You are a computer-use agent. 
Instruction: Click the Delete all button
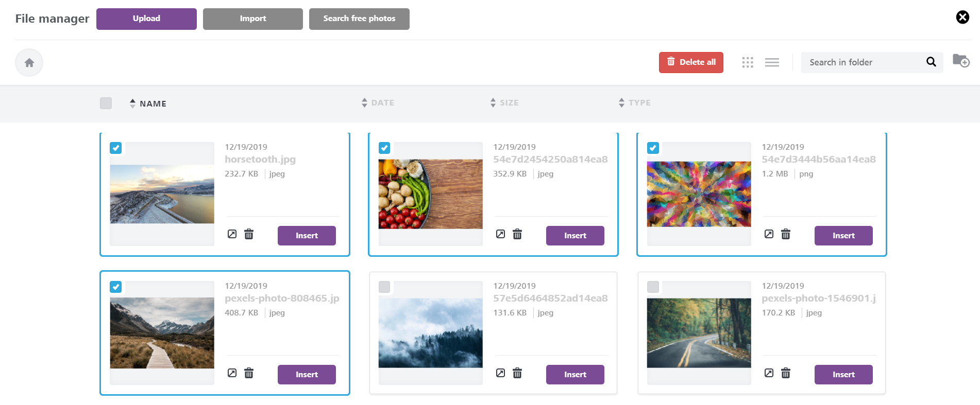[691, 62]
